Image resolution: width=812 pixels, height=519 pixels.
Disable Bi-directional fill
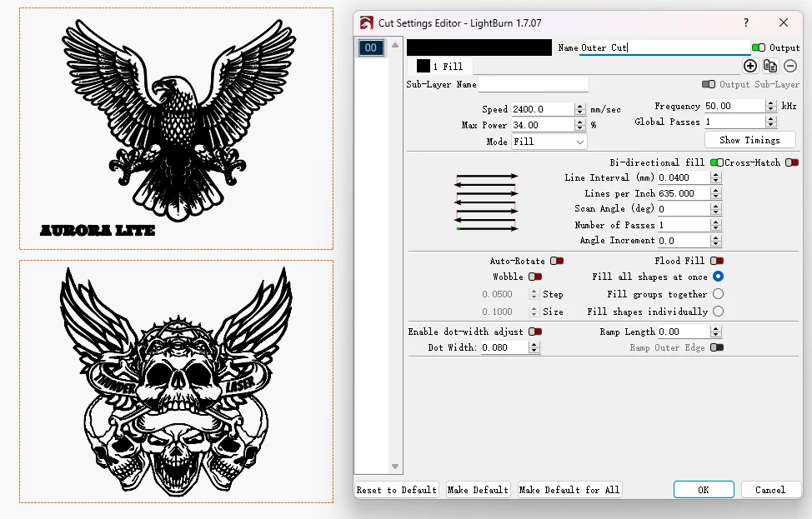coord(717,162)
